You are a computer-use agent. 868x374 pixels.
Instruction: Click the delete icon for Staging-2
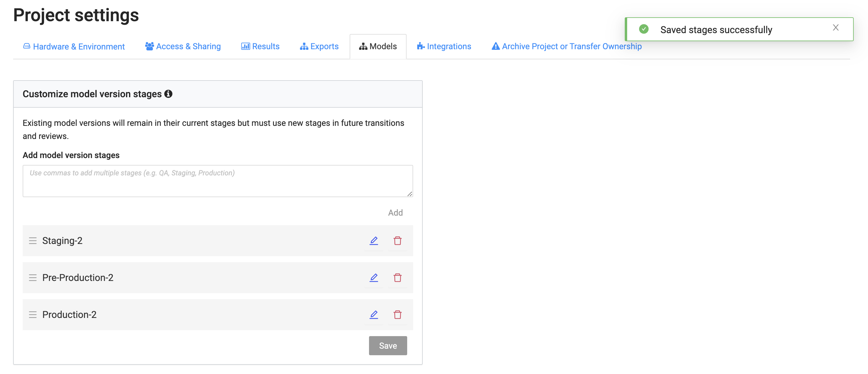[x=397, y=240]
